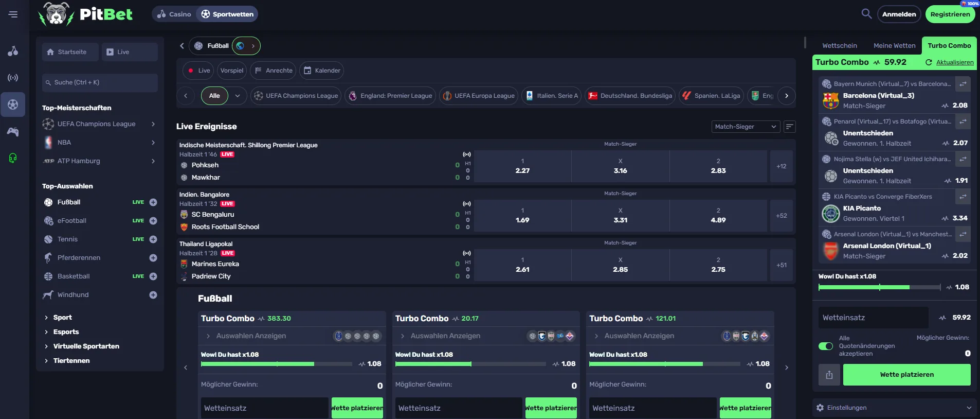Click the globe region selector icon

point(240,46)
